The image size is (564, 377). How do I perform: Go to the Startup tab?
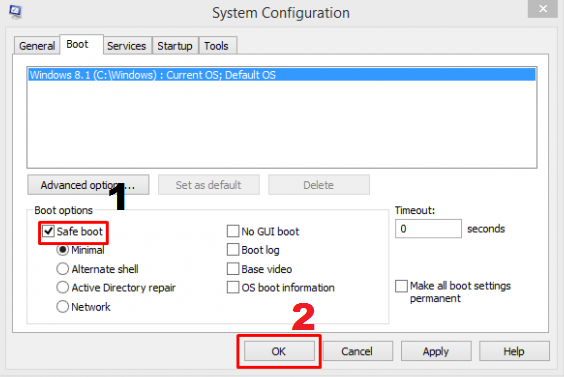pos(175,46)
